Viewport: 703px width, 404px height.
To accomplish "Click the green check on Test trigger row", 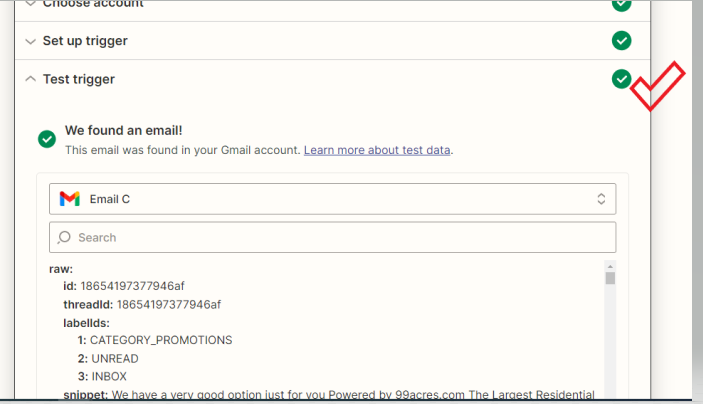I will [x=621, y=79].
